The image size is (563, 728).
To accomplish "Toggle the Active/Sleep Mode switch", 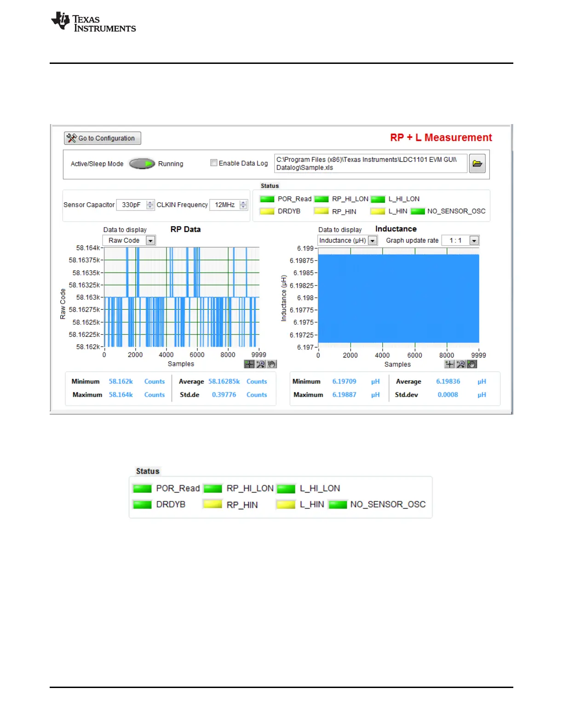I will click(x=142, y=164).
